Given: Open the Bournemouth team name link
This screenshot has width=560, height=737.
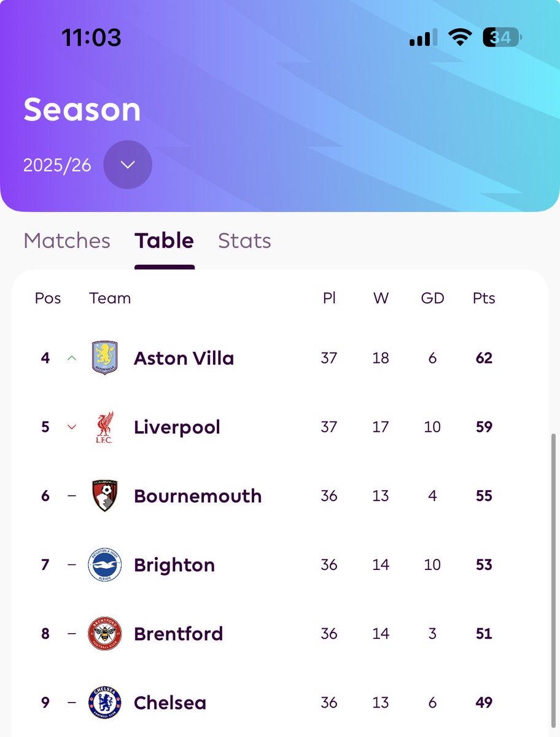Looking at the screenshot, I should click(x=198, y=496).
